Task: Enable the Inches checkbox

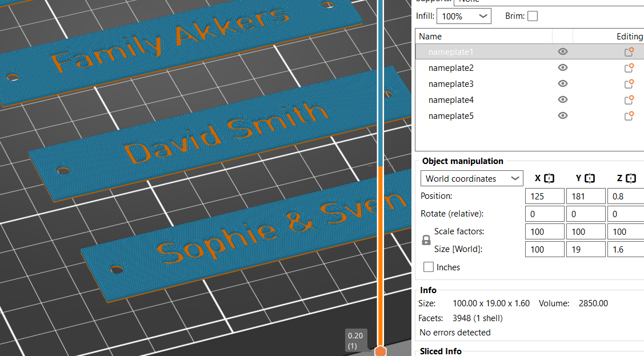Action: coord(429,267)
